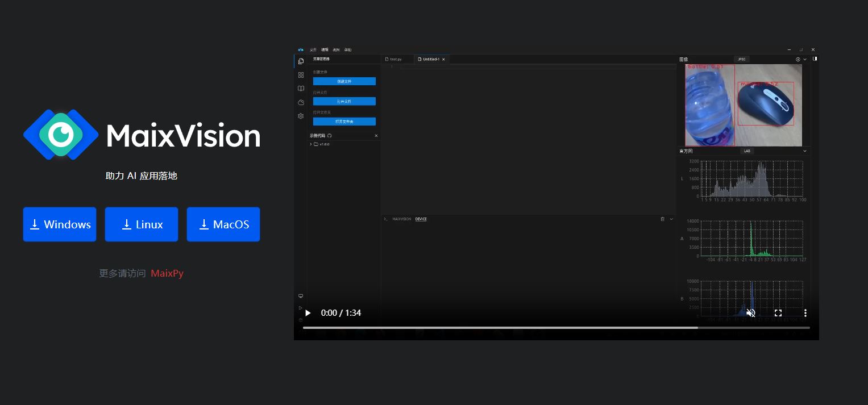The width and height of the screenshot is (868, 405).
Task: Open the MaixPy link
Action: 167,273
